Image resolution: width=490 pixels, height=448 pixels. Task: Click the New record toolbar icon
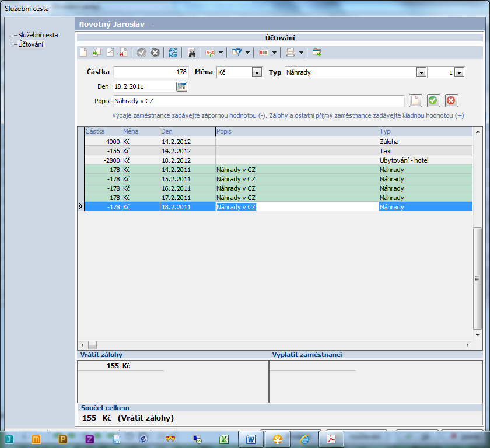pyautogui.click(x=83, y=52)
